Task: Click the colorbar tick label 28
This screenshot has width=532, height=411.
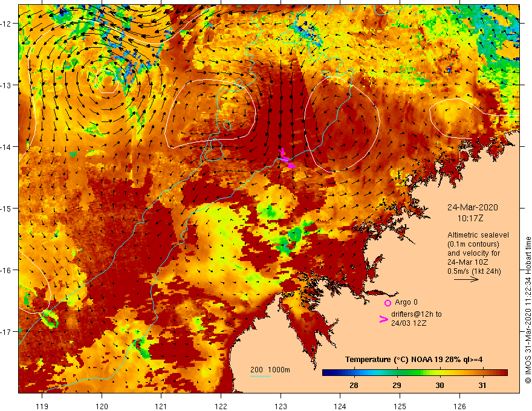Action: point(354,385)
